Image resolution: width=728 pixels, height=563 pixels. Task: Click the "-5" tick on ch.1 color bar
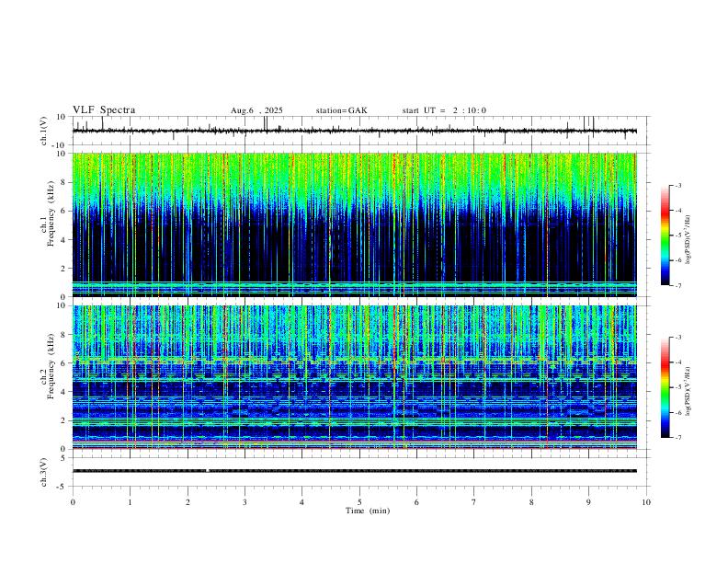click(677, 236)
